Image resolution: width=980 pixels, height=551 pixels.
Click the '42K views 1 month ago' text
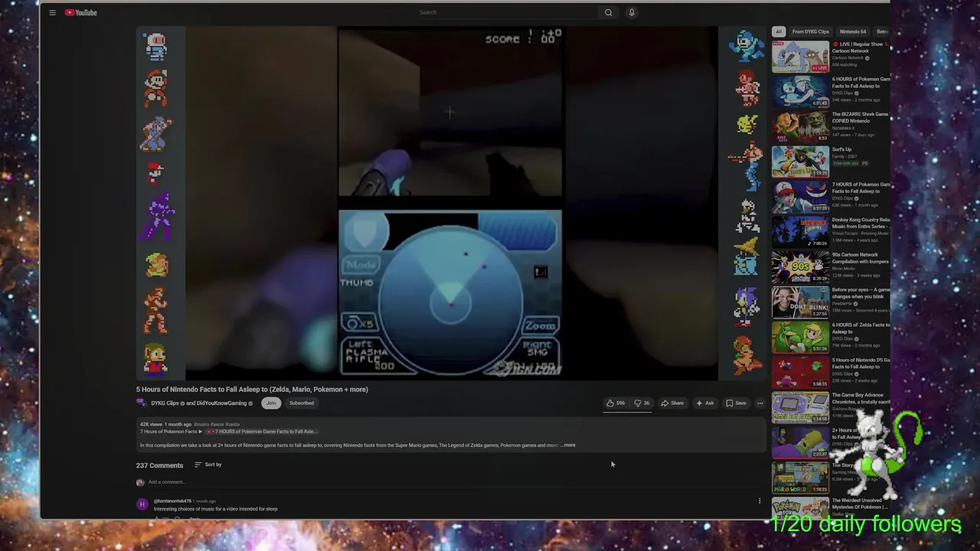pyautogui.click(x=165, y=425)
